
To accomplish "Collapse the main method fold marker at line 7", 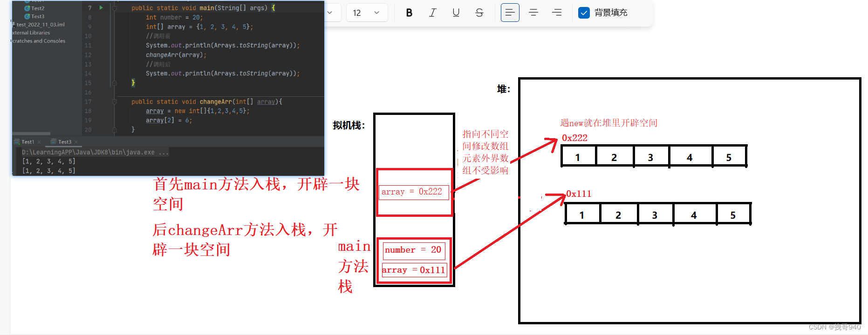I will click(114, 8).
